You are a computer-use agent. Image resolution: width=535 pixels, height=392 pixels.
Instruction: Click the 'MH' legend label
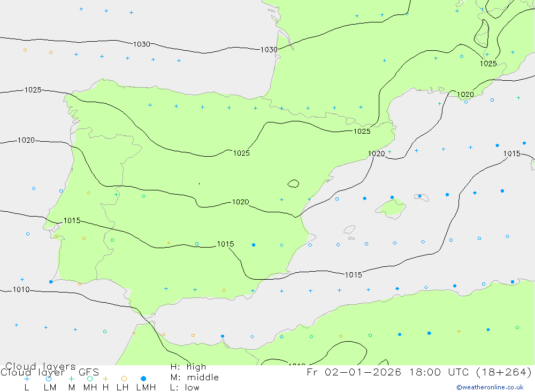pos(90,388)
